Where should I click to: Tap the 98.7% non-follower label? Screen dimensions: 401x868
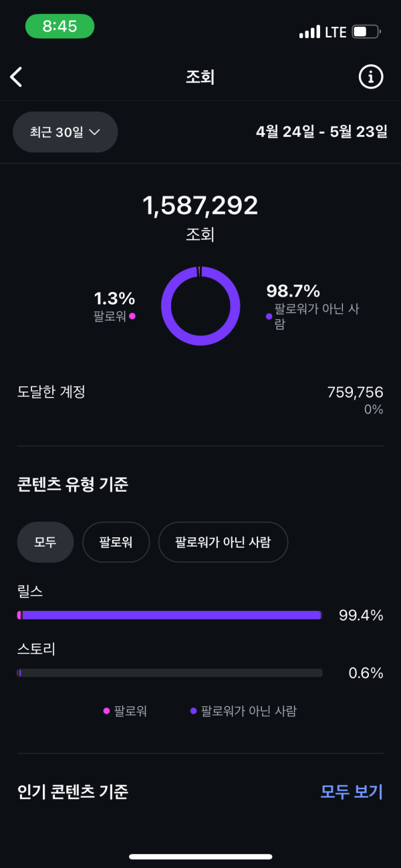pyautogui.click(x=293, y=291)
